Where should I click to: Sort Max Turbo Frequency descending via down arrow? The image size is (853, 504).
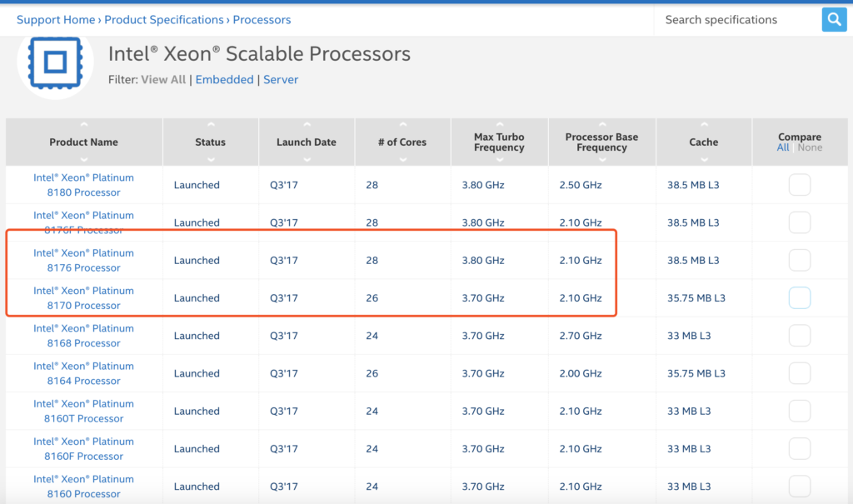[x=500, y=159]
